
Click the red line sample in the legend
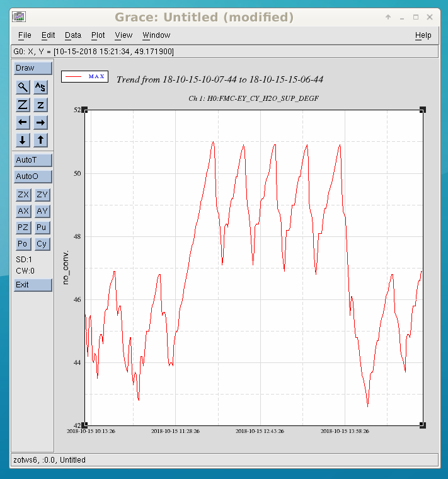click(74, 77)
